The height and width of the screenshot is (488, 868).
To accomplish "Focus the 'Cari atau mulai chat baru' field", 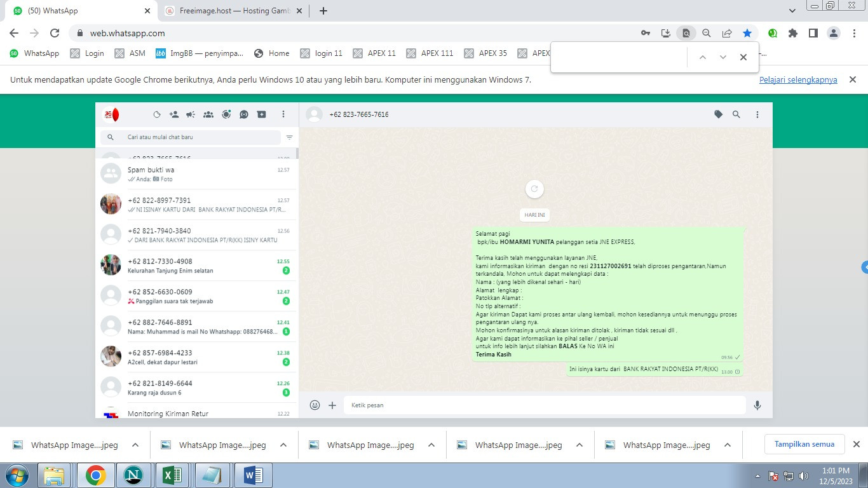I will click(190, 137).
